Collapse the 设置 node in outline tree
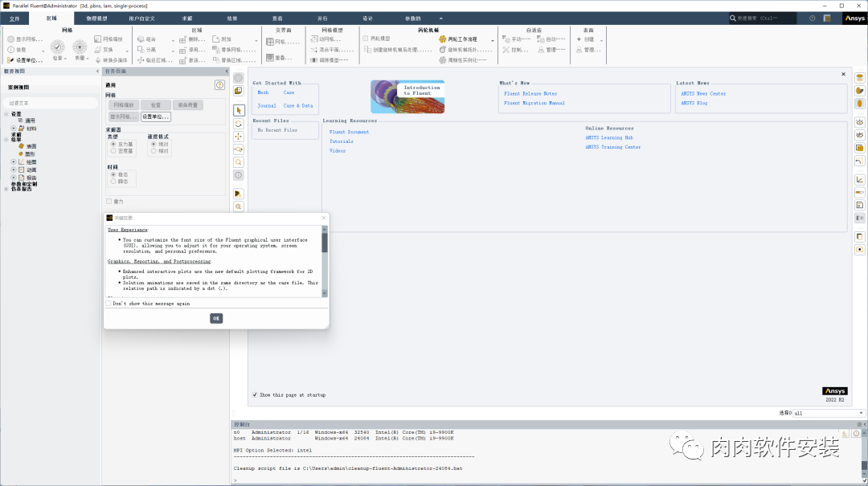Viewport: 868px width, 486px height. [x=6, y=114]
